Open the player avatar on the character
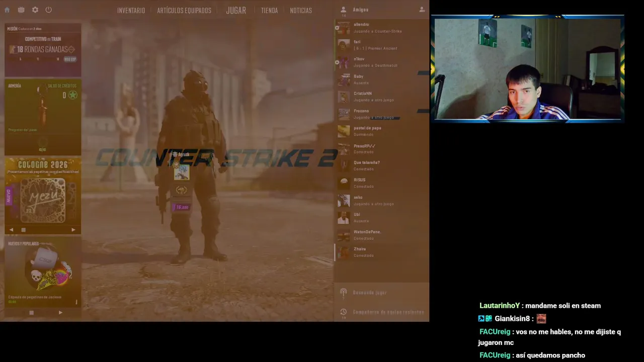Viewport: 644px width, 362px height. point(181,172)
